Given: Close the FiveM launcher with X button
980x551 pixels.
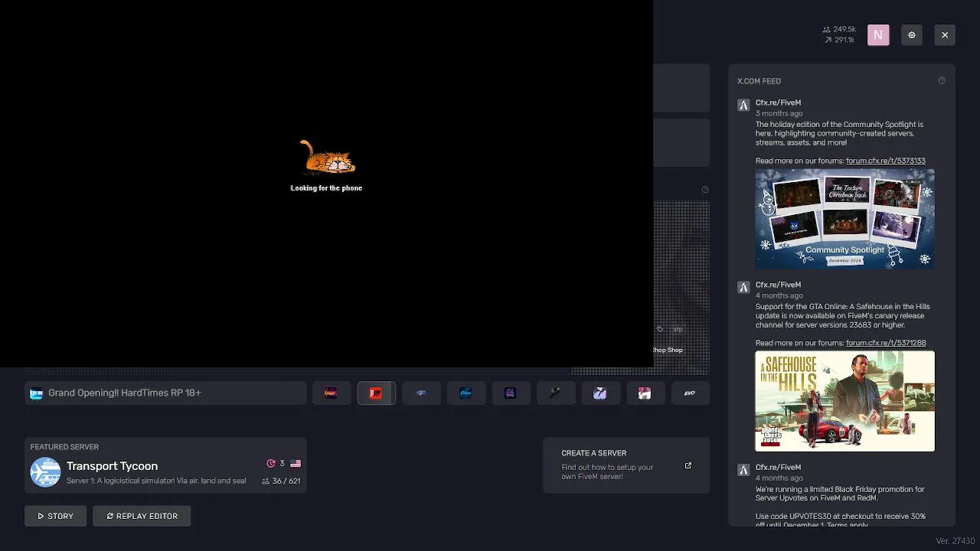Looking at the screenshot, I should (x=945, y=35).
